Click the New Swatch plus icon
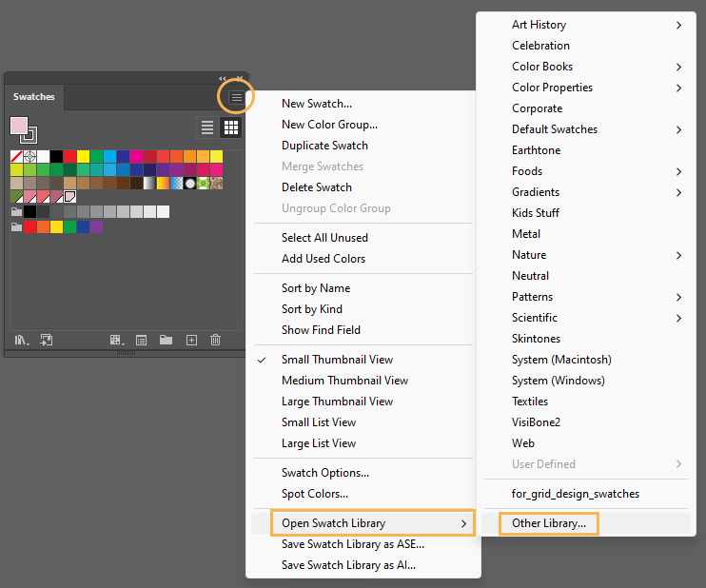Viewport: 706px width, 588px height. pos(191,340)
